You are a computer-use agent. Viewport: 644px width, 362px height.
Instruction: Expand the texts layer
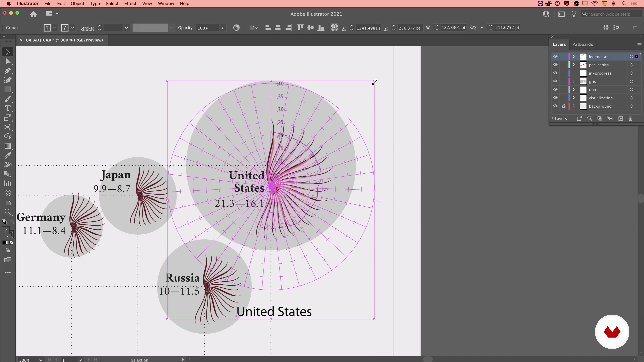(574, 89)
